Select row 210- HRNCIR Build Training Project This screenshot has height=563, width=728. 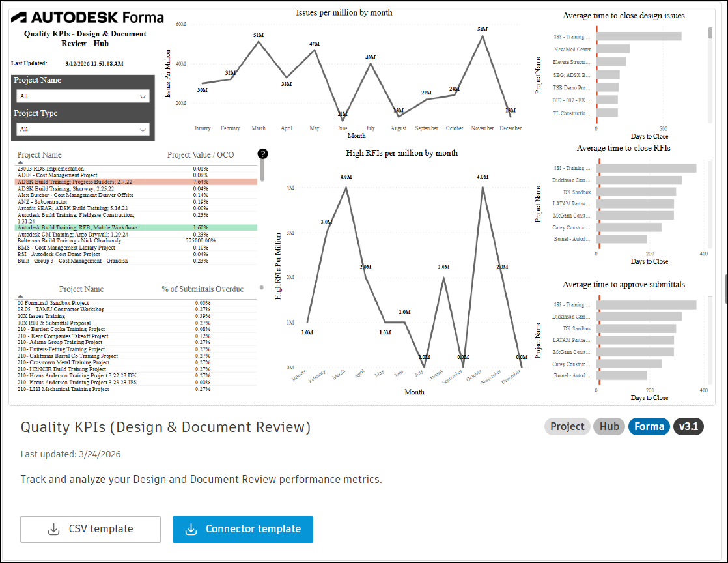(136, 369)
